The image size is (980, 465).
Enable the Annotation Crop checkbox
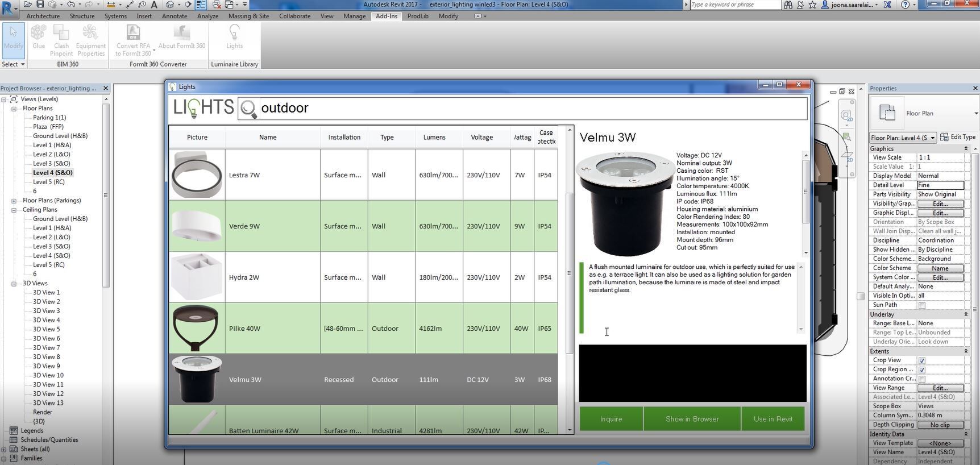point(922,379)
